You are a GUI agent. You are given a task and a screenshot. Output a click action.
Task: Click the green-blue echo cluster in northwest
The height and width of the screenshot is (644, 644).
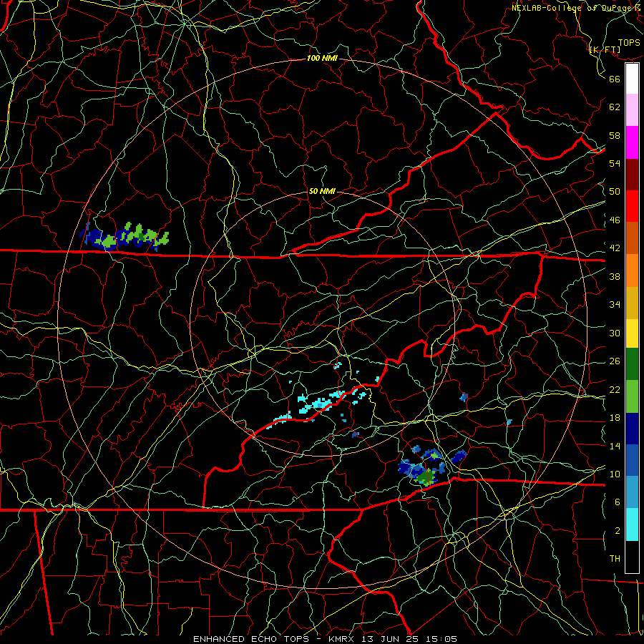[x=125, y=238]
